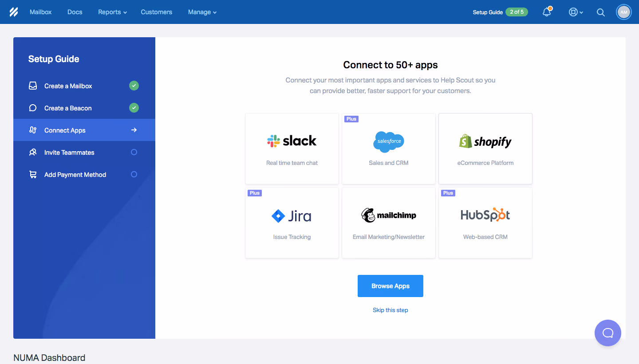Expand the Manage dropdown
Viewport: 639px width, 364px height.
[202, 12]
